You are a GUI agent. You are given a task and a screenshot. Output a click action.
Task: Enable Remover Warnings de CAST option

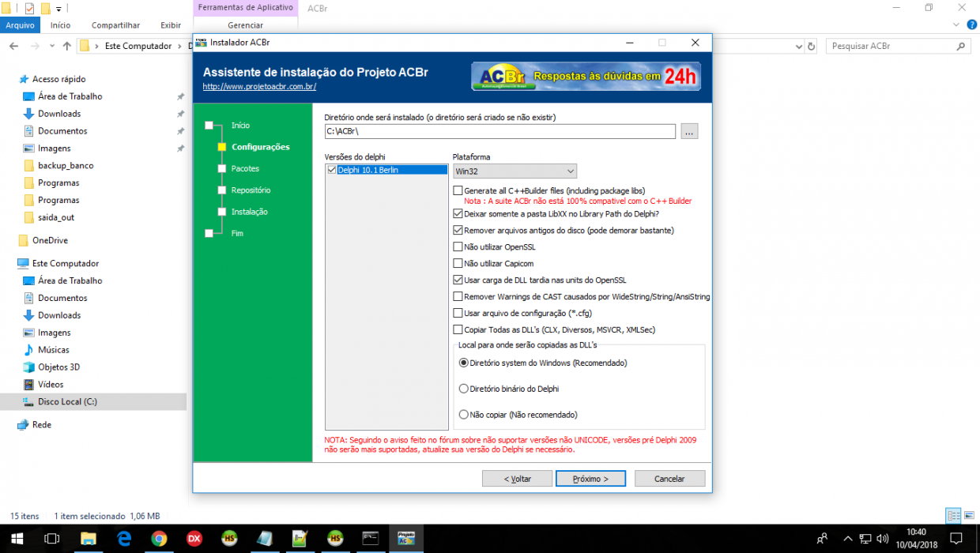[x=458, y=297]
